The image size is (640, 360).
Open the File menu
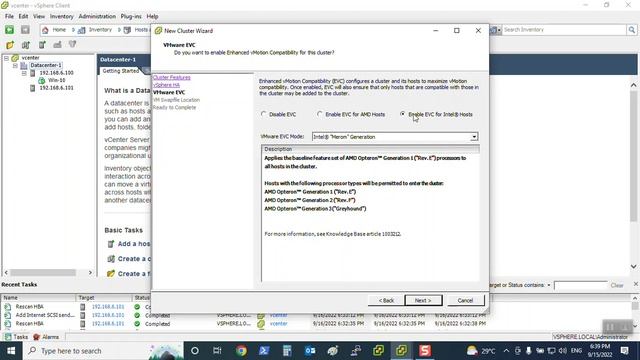pos(9,16)
